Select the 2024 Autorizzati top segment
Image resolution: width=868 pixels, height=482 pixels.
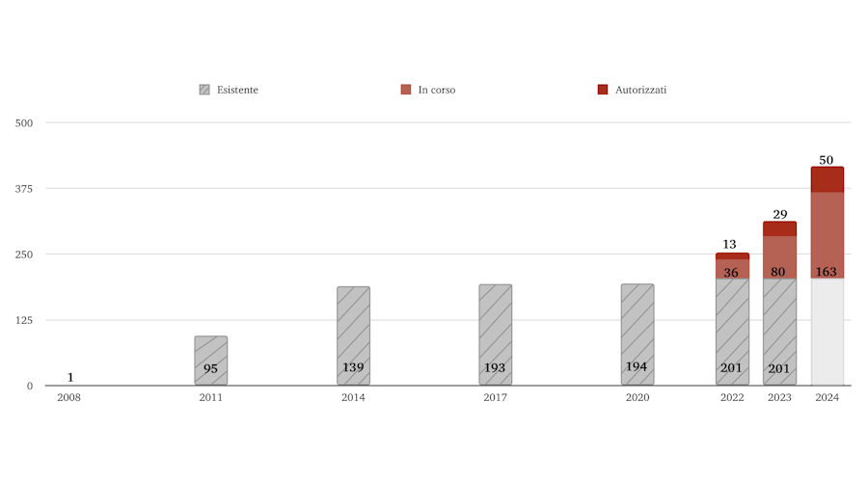[x=827, y=179]
